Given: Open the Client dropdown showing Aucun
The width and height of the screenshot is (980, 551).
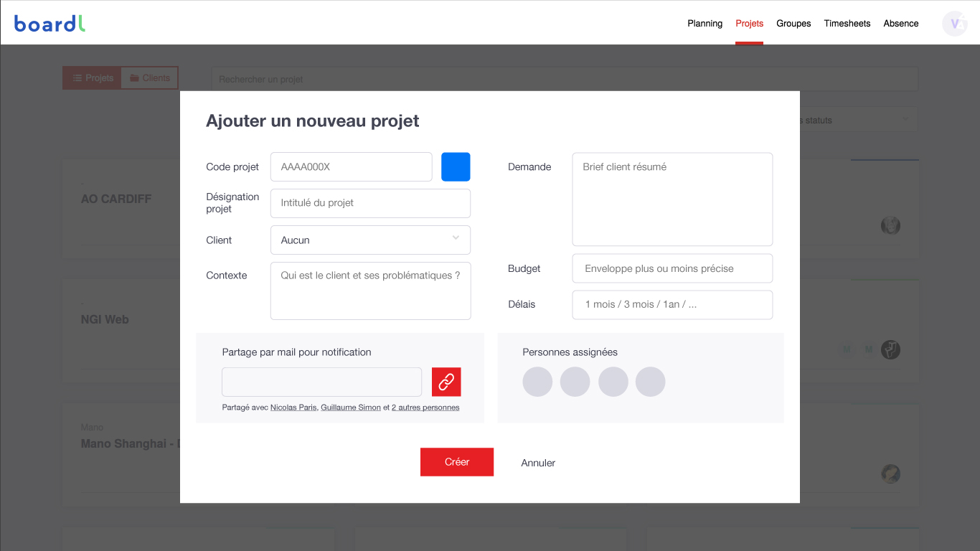Looking at the screenshot, I should (x=370, y=240).
